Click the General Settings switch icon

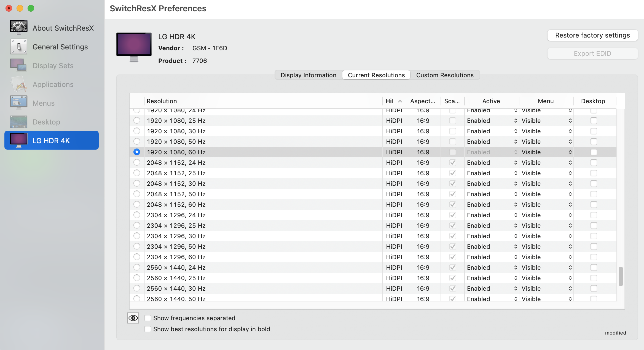click(x=18, y=46)
